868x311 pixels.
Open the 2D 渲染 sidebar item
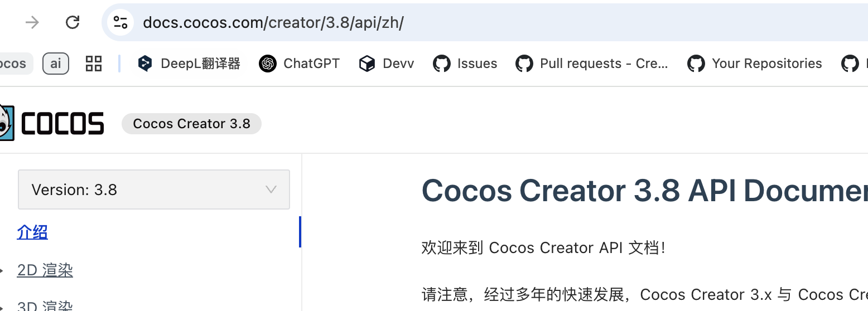[x=45, y=270]
